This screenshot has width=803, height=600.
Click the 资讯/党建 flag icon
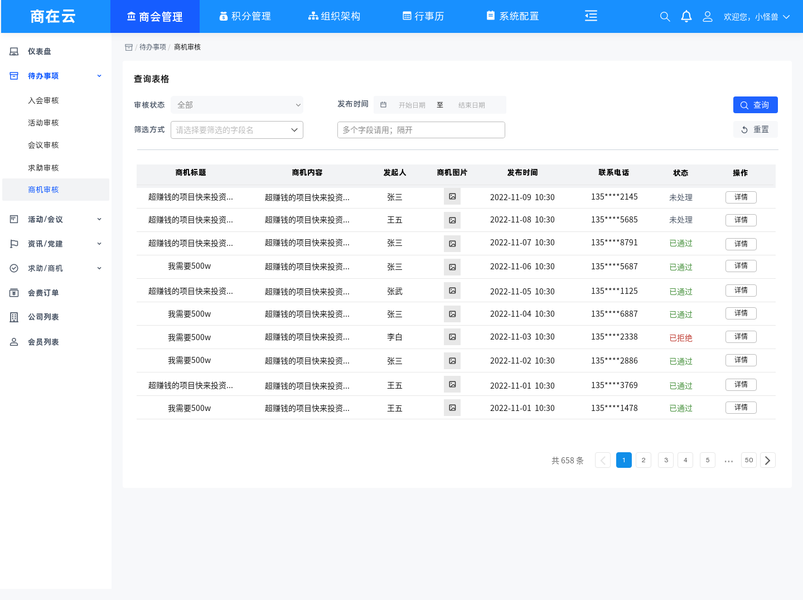(14, 244)
